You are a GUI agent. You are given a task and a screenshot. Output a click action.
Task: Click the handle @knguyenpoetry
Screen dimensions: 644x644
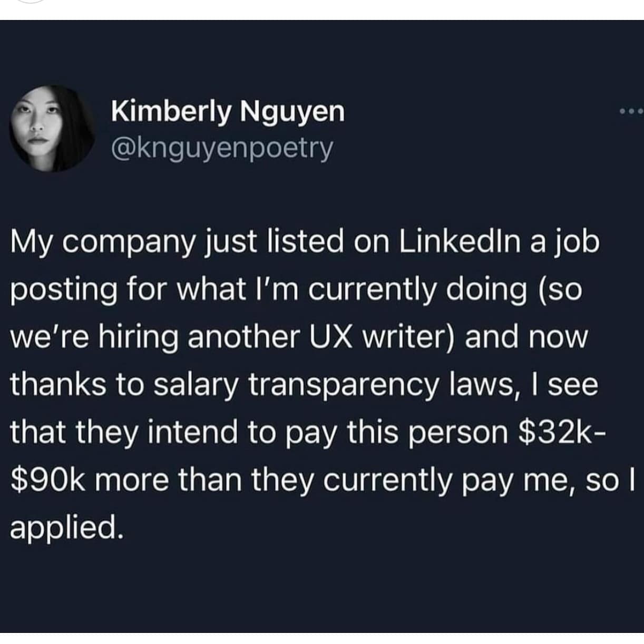[222, 149]
